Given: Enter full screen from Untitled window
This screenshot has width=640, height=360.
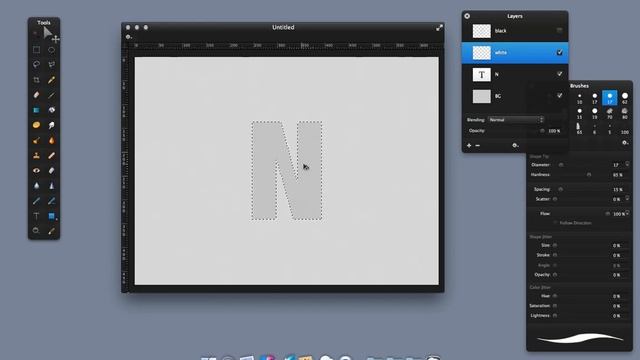Looking at the screenshot, I should [439, 28].
